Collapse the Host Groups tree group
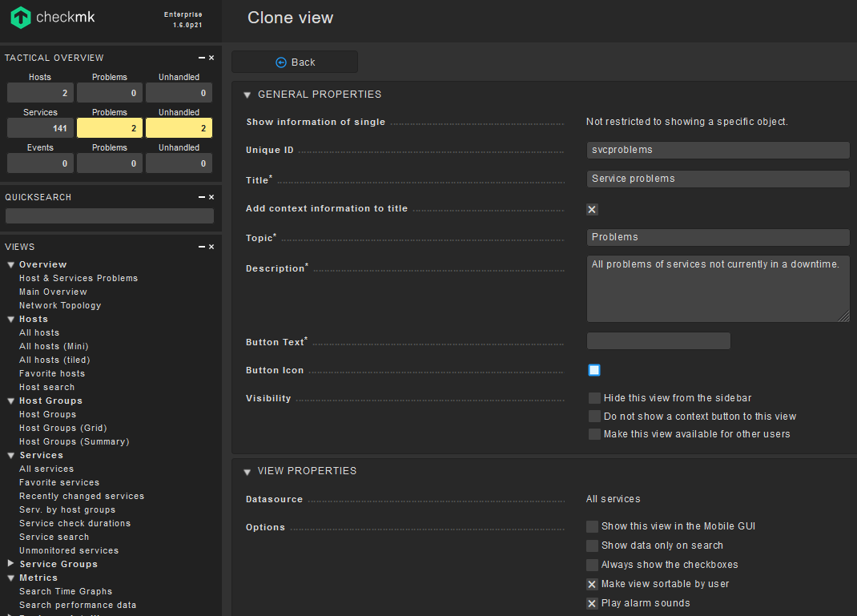 point(10,401)
